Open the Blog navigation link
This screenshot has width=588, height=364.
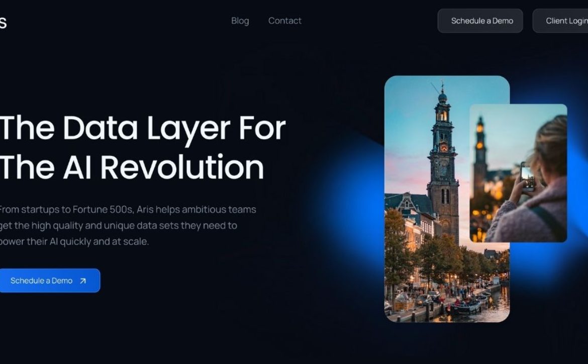pyautogui.click(x=240, y=21)
